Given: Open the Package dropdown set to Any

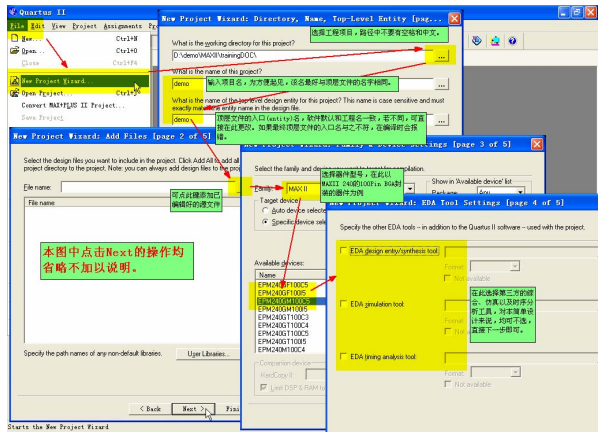Looking at the screenshot, I should click(x=520, y=192).
